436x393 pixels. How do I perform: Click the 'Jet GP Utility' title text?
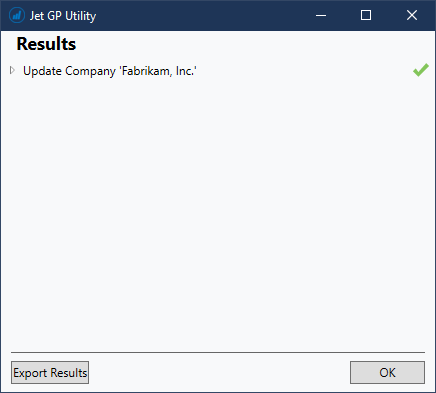(x=63, y=16)
